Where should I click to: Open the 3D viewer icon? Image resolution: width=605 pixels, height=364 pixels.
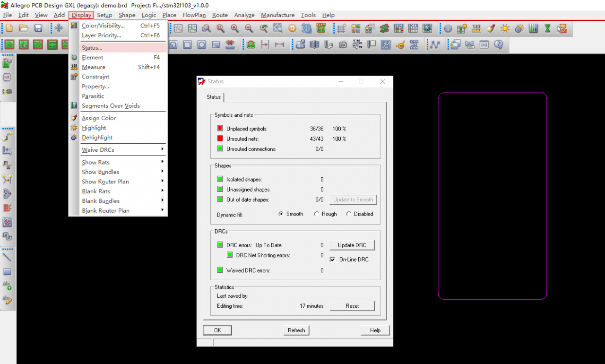[x=306, y=28]
